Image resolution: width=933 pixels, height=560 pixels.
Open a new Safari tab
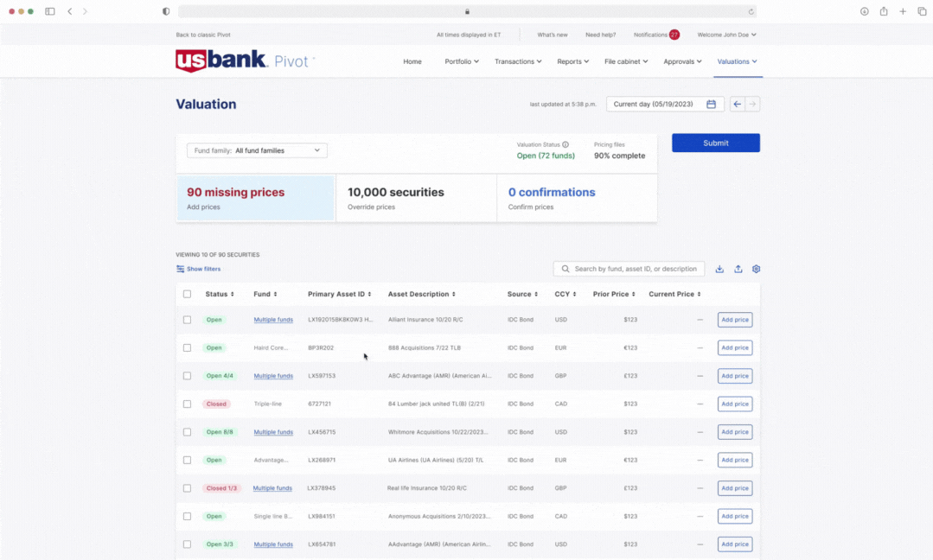[903, 11]
